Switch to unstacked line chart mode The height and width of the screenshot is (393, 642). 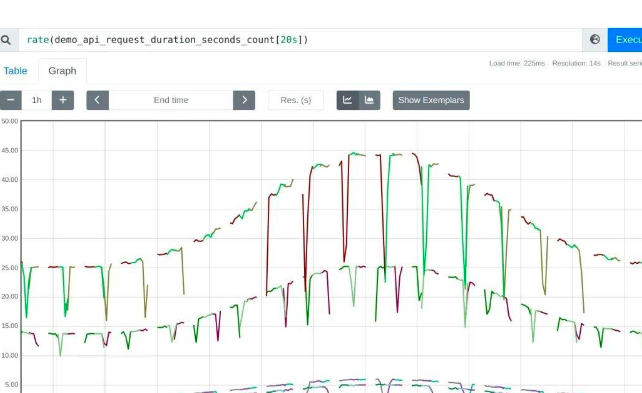tap(348, 100)
